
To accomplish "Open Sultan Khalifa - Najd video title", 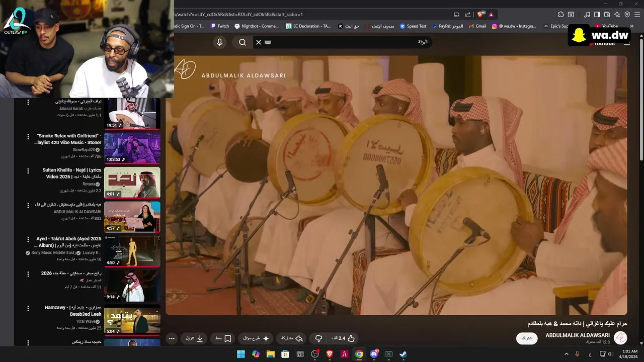I will [x=72, y=173].
